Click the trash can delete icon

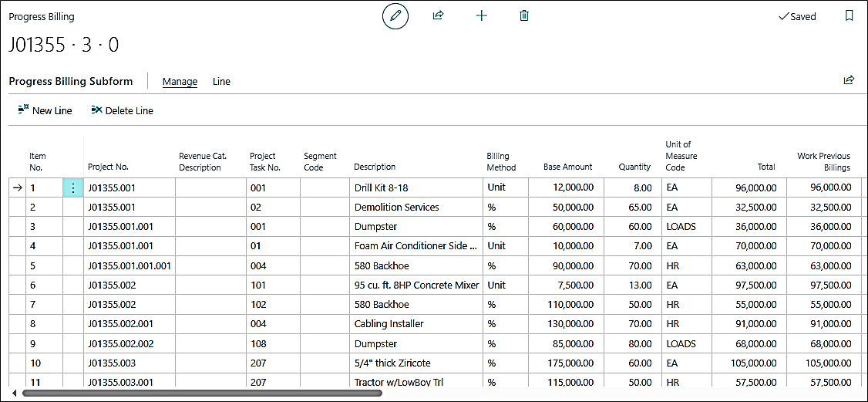click(524, 15)
